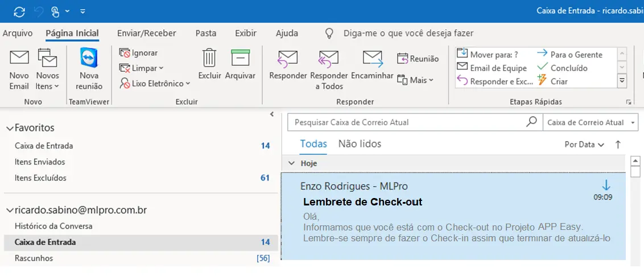644x276 pixels.
Task: Click the Excluir trash can icon
Action: click(x=209, y=58)
